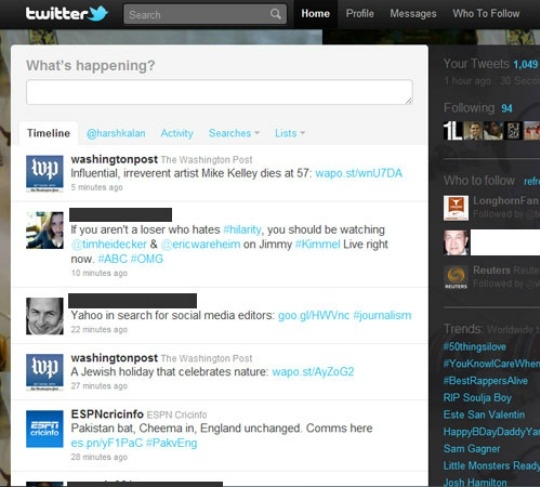
Task: Click Washington Post avatar on Mike Kelley tweet
Action: click(45, 174)
